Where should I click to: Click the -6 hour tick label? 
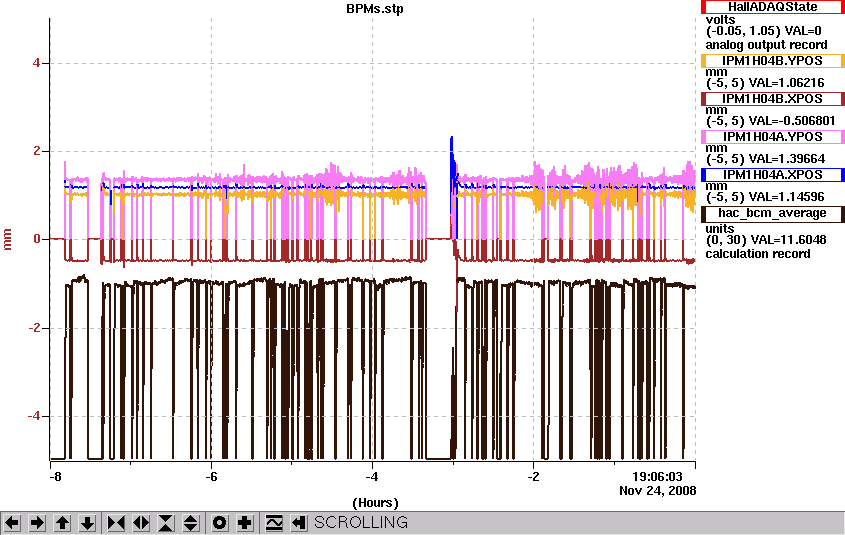211,477
